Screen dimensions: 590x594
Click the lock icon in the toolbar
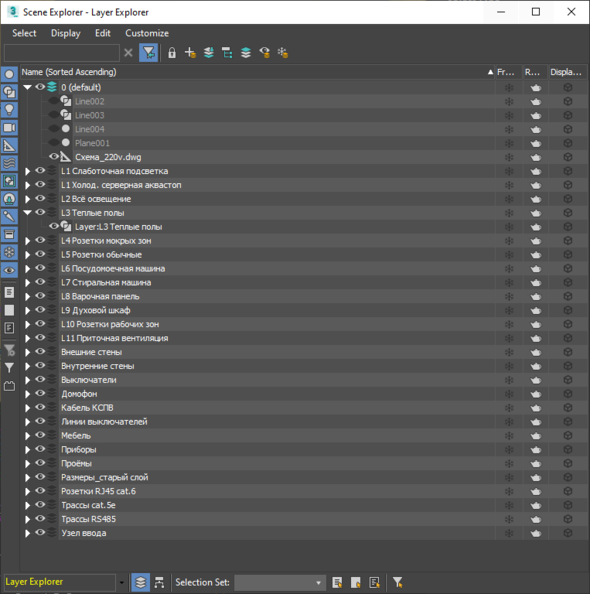click(172, 53)
